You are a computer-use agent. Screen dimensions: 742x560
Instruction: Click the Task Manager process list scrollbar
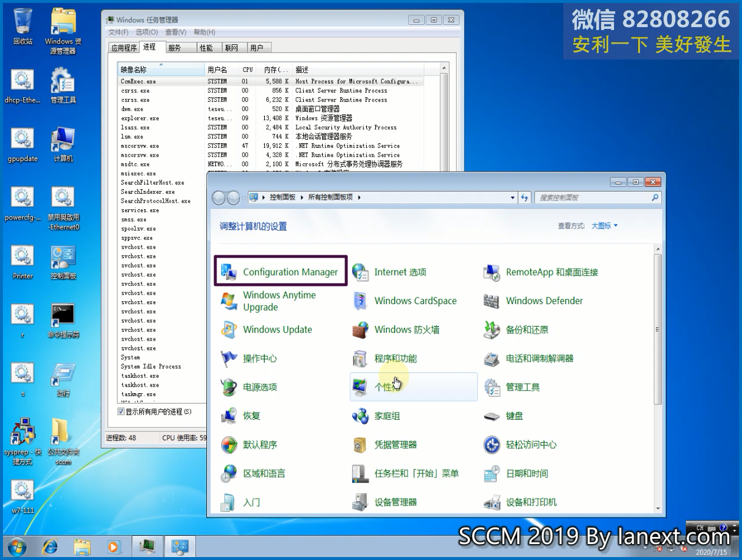point(444,118)
